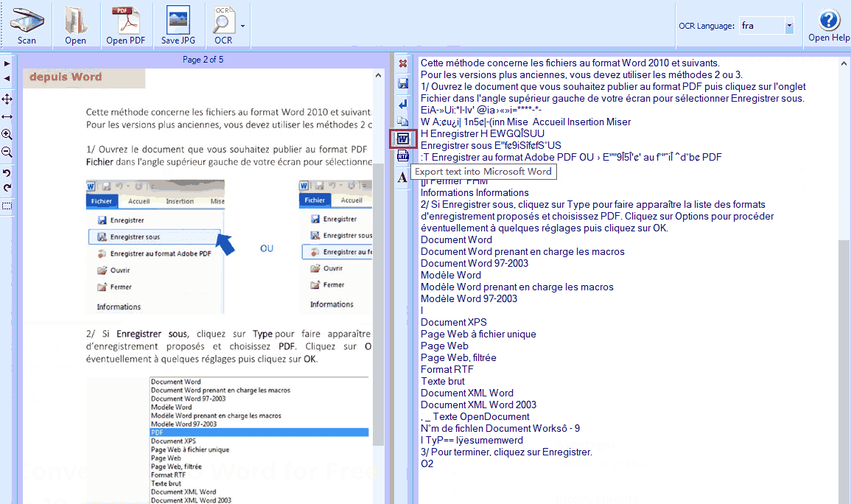
Task: Fit the image to width
Action: click(x=7, y=116)
